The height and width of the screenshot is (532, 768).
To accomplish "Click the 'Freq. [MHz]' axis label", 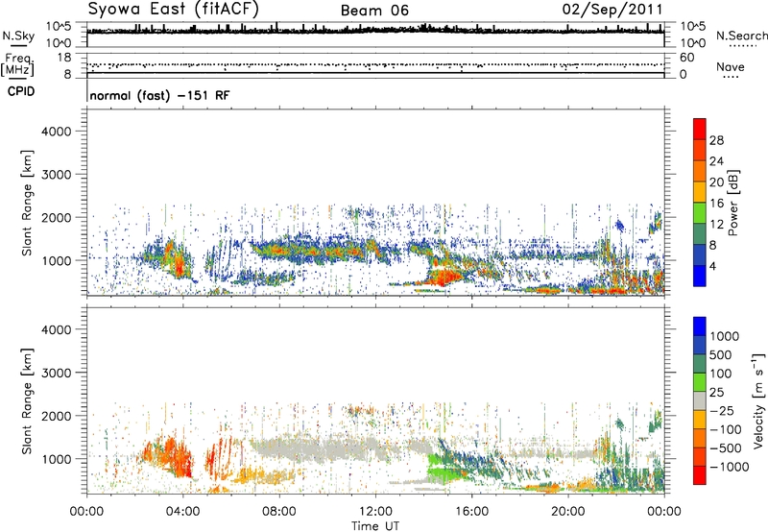I will [x=18, y=65].
